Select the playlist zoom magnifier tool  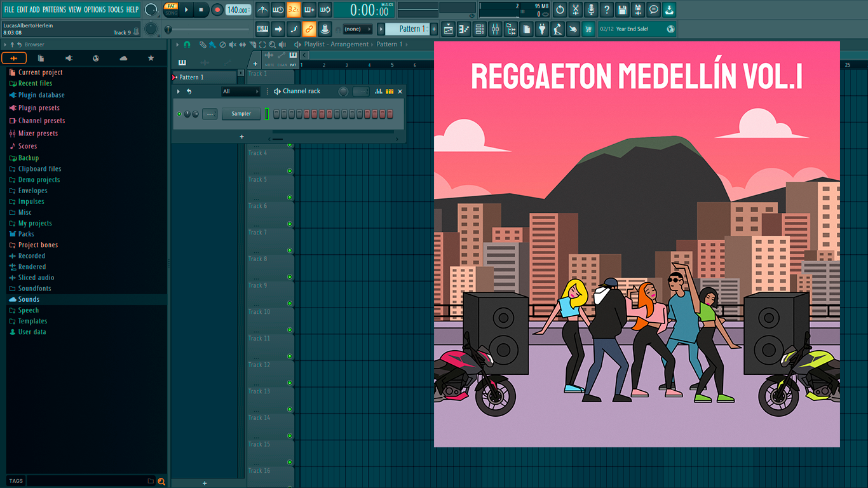[x=272, y=44]
